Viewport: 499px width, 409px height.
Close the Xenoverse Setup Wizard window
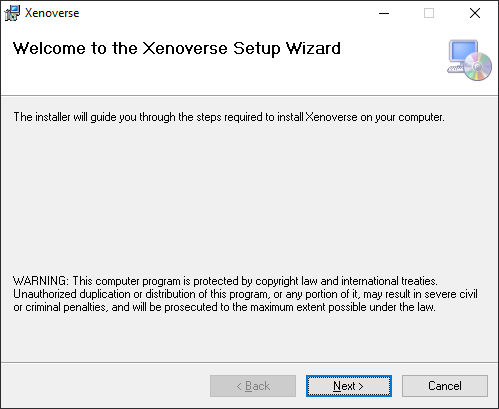click(x=475, y=13)
